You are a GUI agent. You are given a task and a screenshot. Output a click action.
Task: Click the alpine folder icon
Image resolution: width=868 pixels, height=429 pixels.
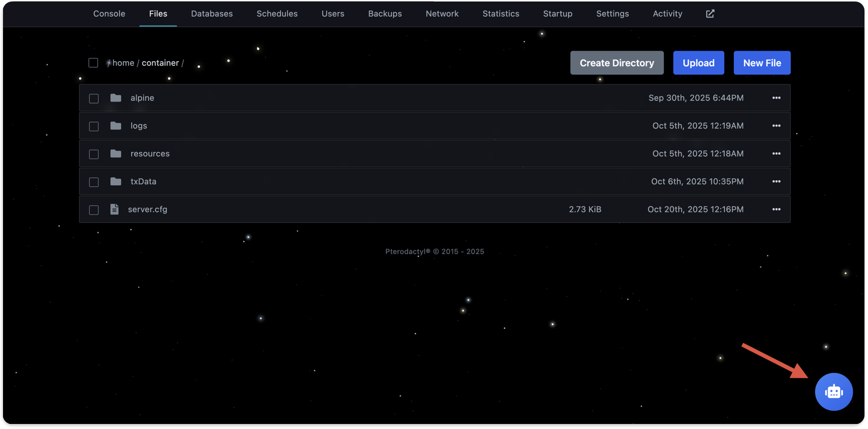coord(116,98)
